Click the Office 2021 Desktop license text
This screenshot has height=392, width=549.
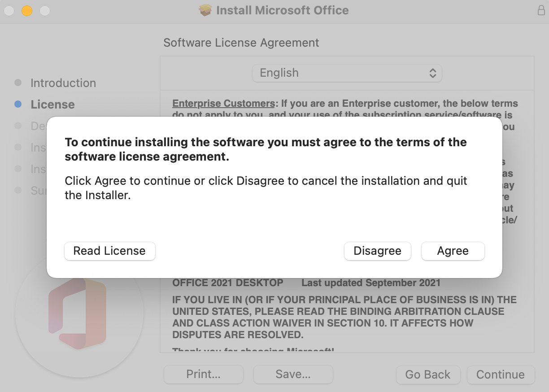point(228,283)
